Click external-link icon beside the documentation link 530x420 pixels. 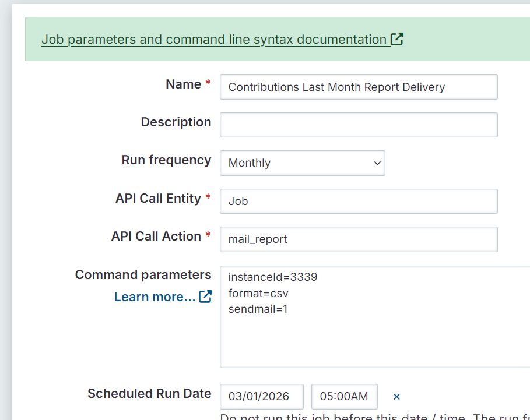pos(397,40)
